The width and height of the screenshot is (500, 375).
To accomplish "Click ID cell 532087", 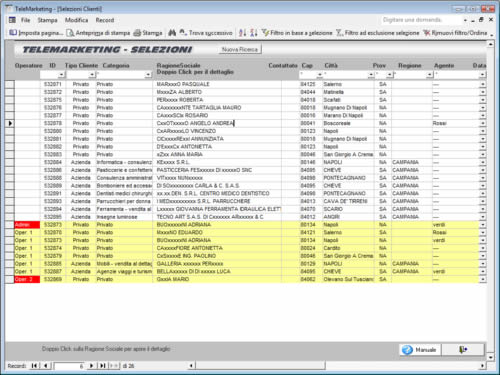I will (x=53, y=271).
